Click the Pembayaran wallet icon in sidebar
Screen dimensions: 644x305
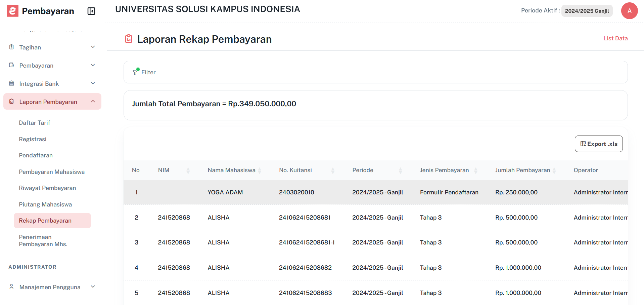(x=11, y=65)
